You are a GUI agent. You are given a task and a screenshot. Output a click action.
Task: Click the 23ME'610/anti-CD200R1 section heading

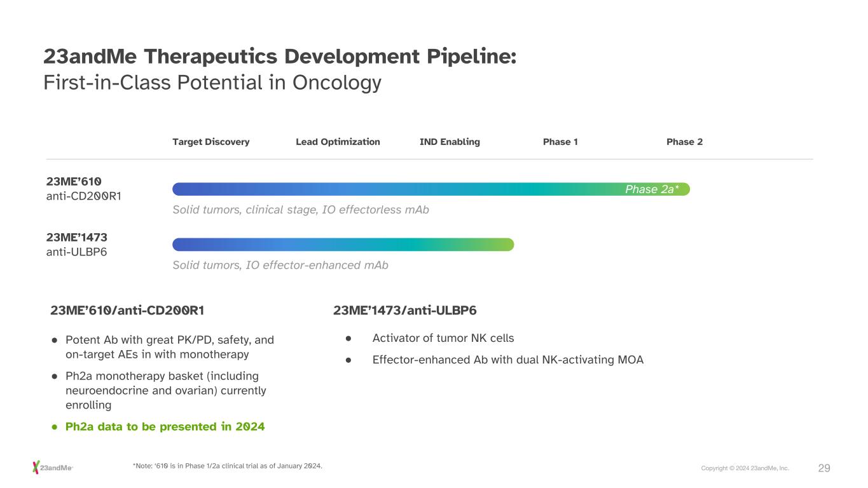pos(127,311)
